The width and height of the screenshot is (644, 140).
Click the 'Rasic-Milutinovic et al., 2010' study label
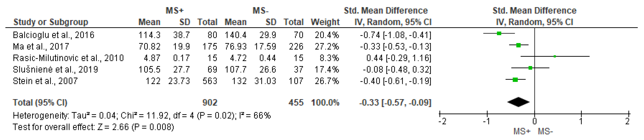pos(68,58)
